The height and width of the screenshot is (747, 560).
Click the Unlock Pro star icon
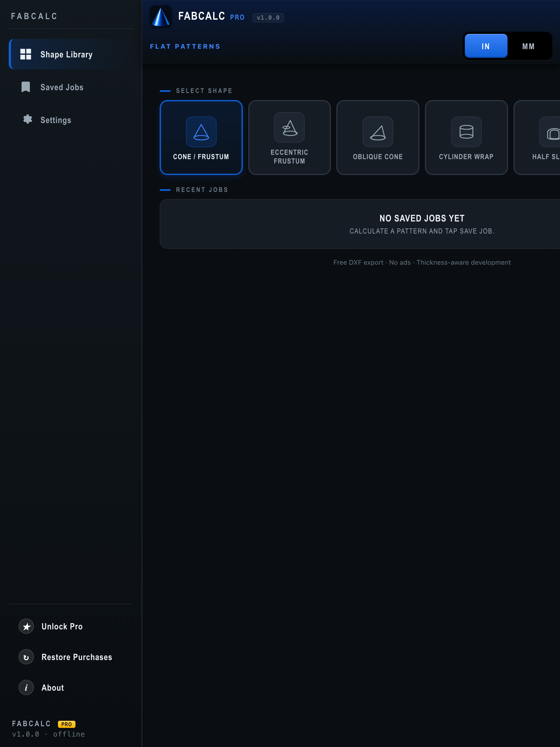[x=26, y=626]
